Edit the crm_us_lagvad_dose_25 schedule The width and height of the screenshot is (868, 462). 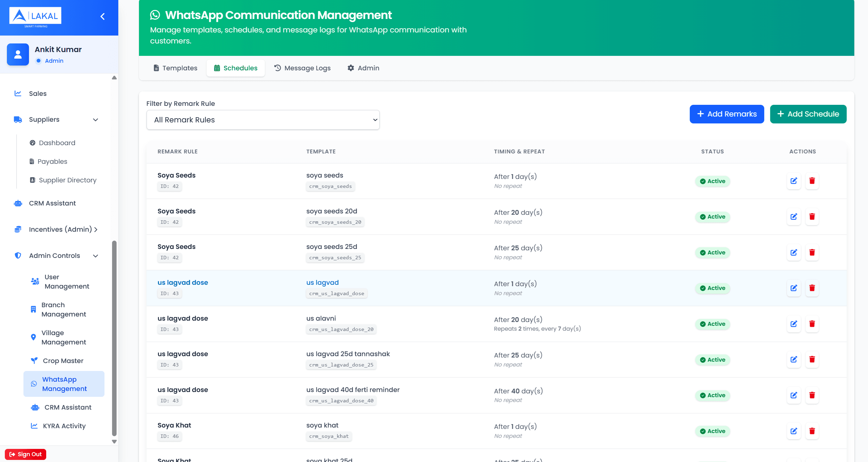tap(794, 360)
